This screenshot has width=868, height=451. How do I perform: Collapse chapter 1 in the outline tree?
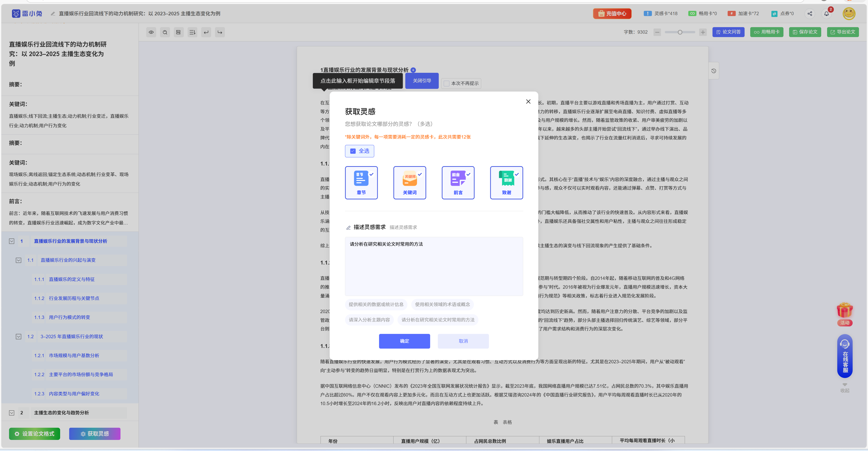click(x=12, y=241)
